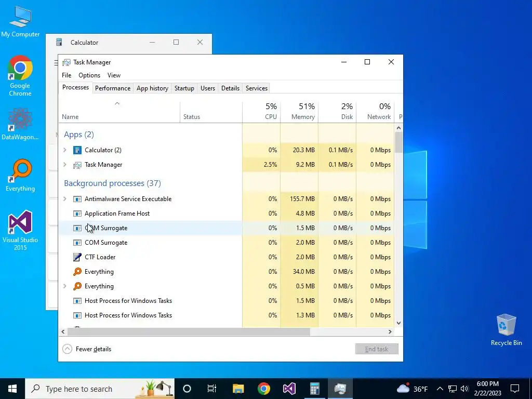532x399 pixels.
Task: Expand the Calculator (2) process group
Action: [65, 150]
